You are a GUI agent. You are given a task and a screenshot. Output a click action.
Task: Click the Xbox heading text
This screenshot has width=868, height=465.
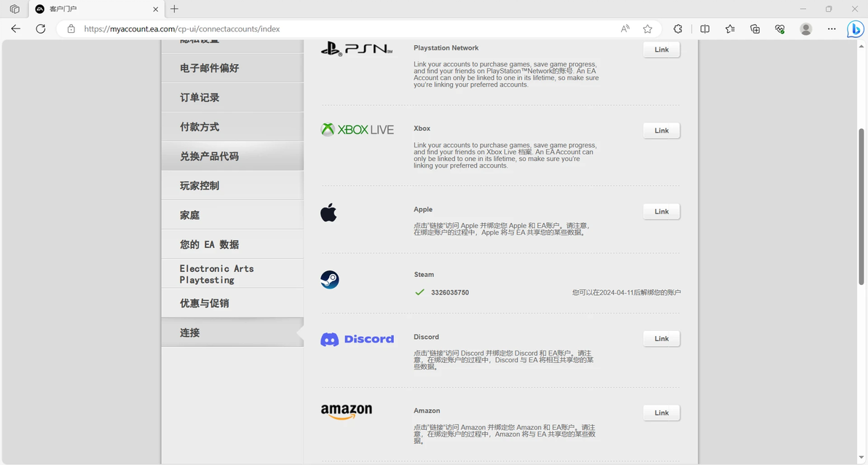click(x=422, y=128)
